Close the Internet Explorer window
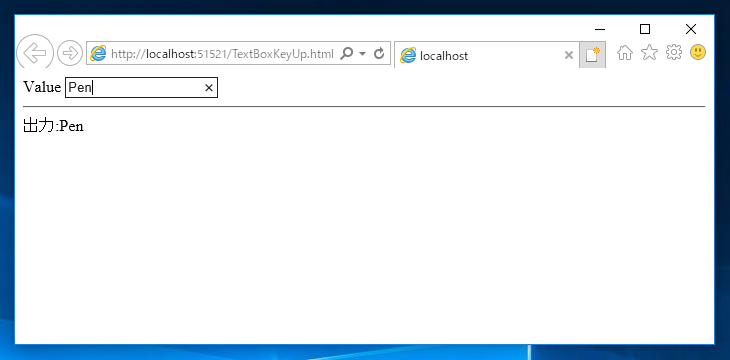 (x=691, y=29)
